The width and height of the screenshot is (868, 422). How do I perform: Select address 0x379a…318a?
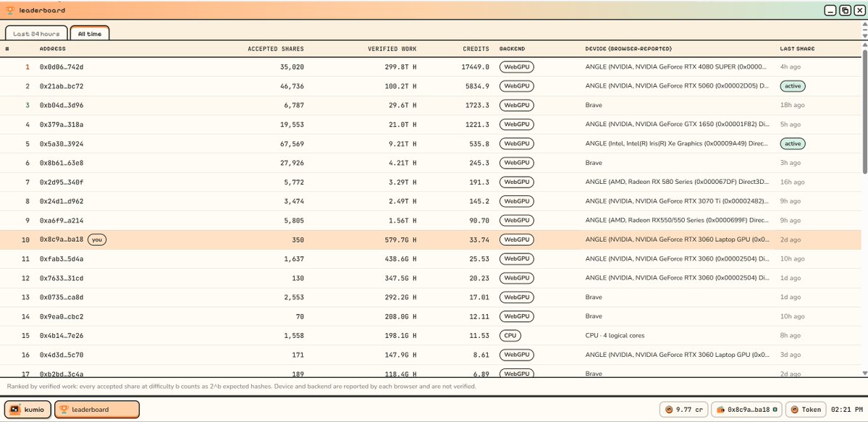tap(62, 125)
